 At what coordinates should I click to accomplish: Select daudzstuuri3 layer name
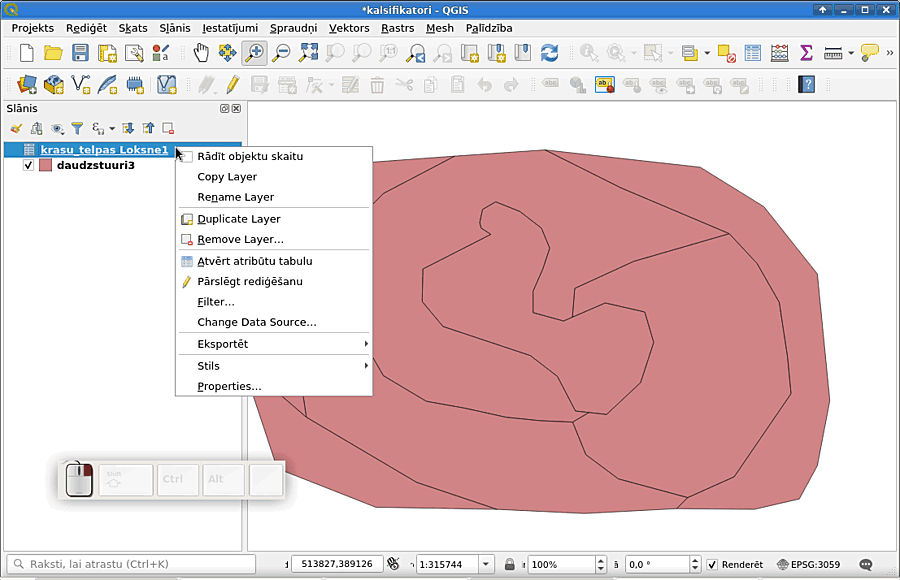95,165
